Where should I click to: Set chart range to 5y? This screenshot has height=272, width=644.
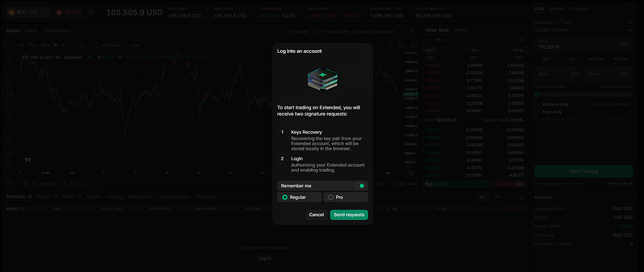click(26, 184)
